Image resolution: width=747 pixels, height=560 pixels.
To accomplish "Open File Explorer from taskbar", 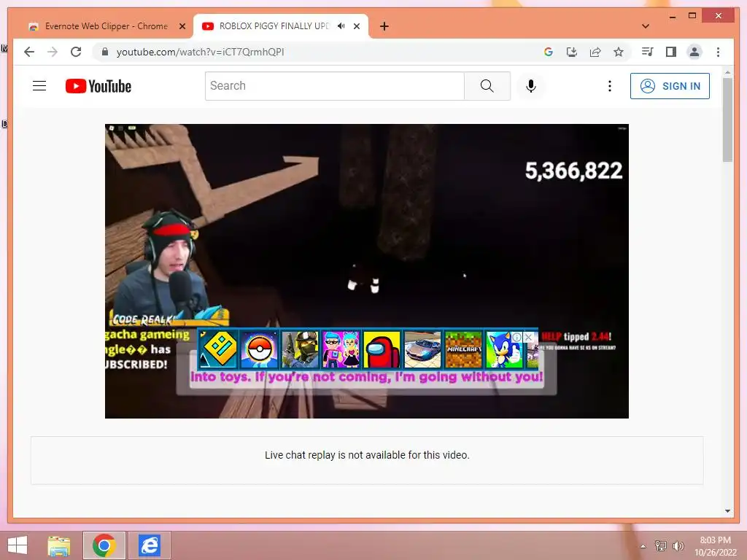I will [x=58, y=545].
